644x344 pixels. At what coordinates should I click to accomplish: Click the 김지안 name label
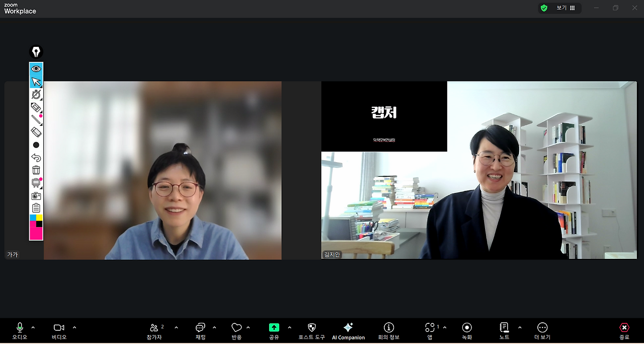click(x=332, y=255)
